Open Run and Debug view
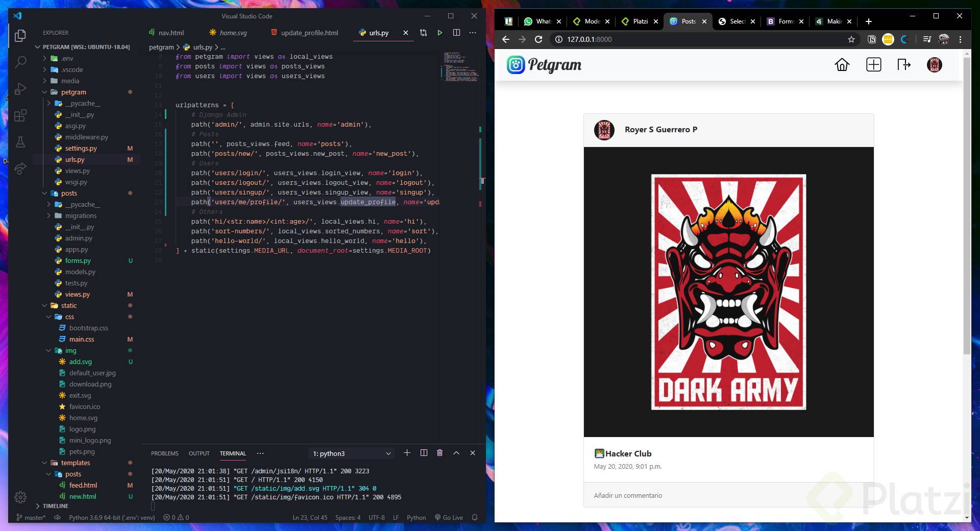This screenshot has height=531, width=980. point(20,89)
